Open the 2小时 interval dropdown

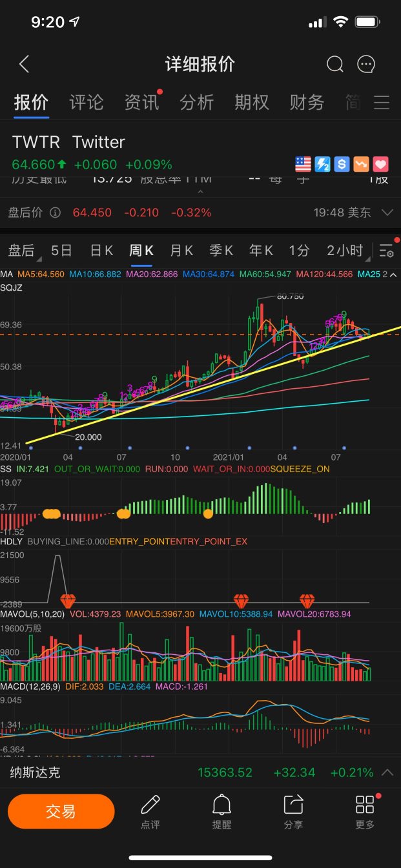pos(347,251)
